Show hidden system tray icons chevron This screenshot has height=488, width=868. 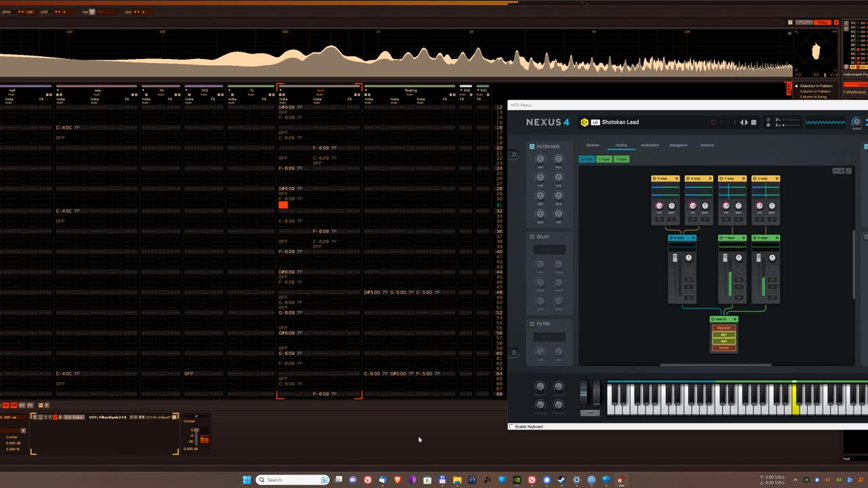795,480
